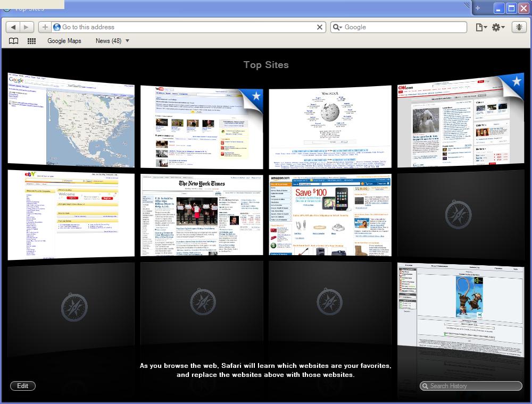Viewport: 532px width, 404px height.
Task: Focus the Go to this address field
Action: pyautogui.click(x=188, y=27)
